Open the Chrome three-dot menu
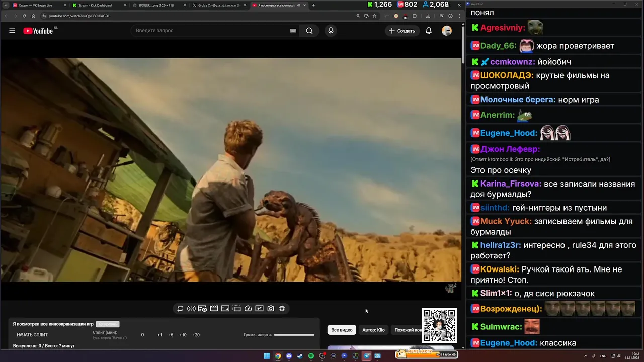The image size is (644, 362). pyautogui.click(x=459, y=16)
